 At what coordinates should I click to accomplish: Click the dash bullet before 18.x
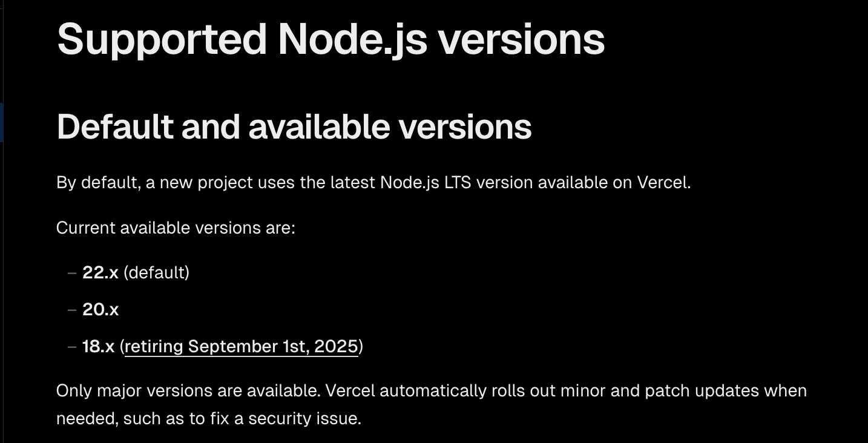tap(72, 347)
